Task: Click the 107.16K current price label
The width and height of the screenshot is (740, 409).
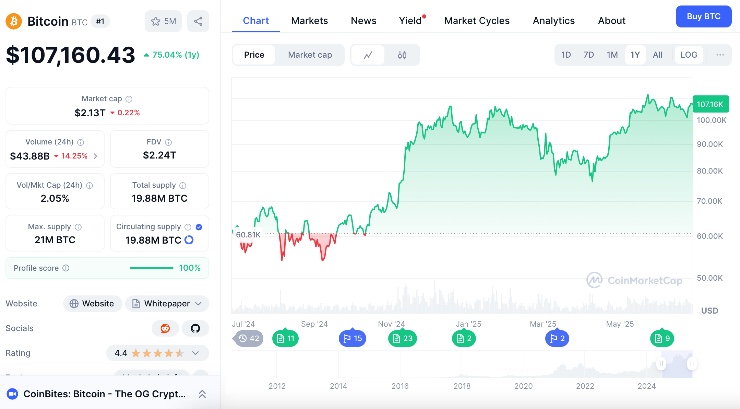Action: [x=711, y=104]
